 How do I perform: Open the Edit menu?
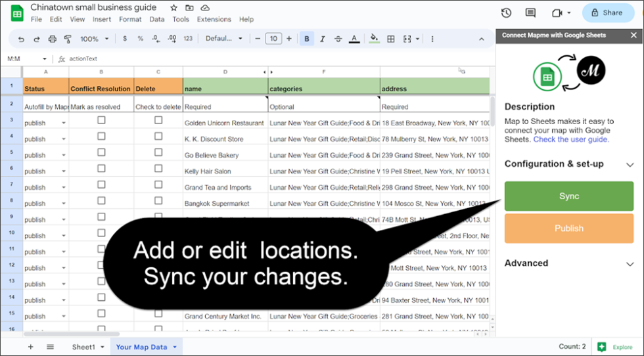[x=56, y=19]
